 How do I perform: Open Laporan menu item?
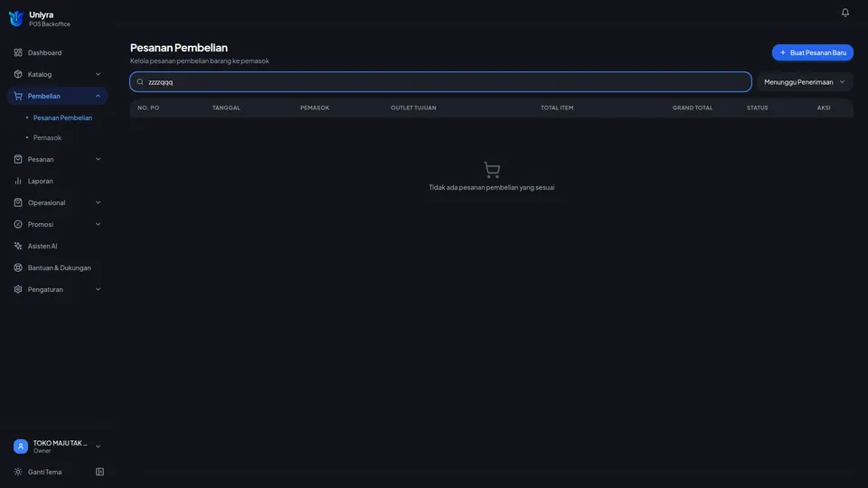(x=58, y=181)
